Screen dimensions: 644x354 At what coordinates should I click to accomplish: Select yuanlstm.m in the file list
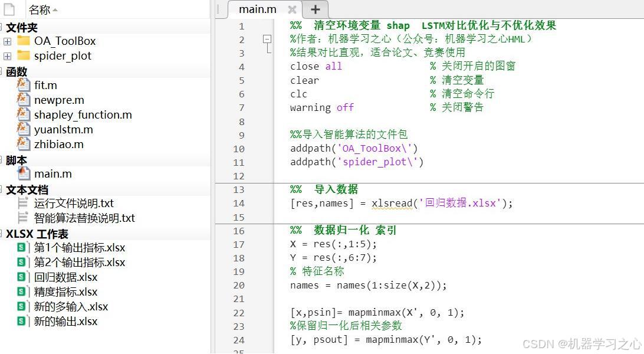(64, 129)
